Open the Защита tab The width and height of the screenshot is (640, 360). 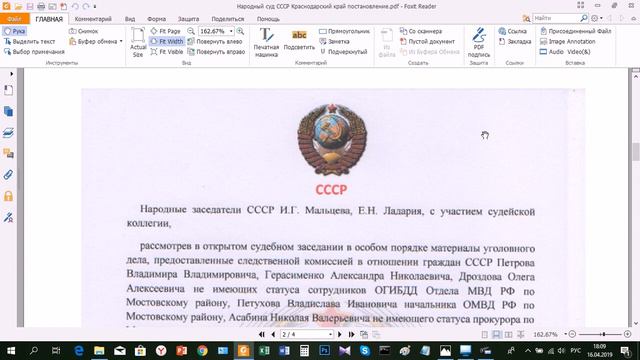tap(188, 19)
